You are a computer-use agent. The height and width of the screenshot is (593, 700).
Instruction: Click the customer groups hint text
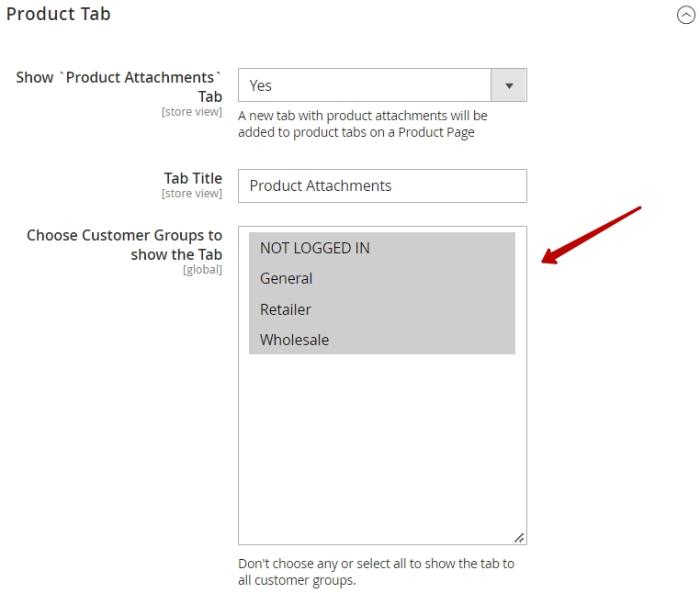coord(376,572)
